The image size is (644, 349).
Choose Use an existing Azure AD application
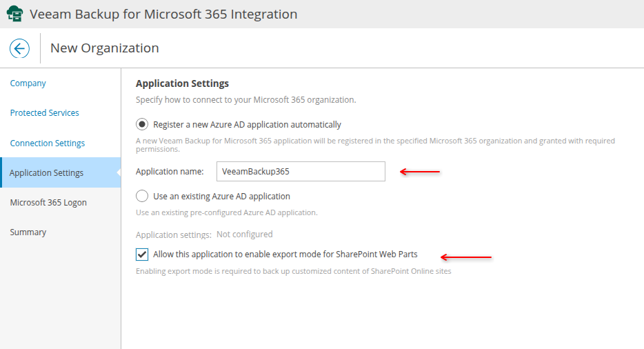142,197
